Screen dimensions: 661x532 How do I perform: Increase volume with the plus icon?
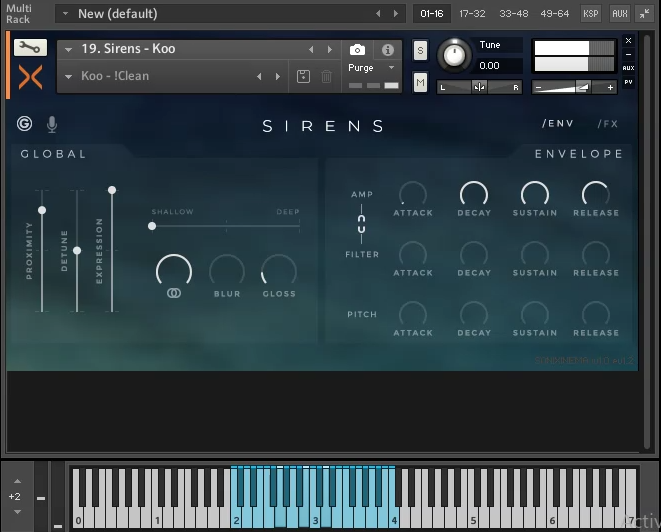click(610, 88)
